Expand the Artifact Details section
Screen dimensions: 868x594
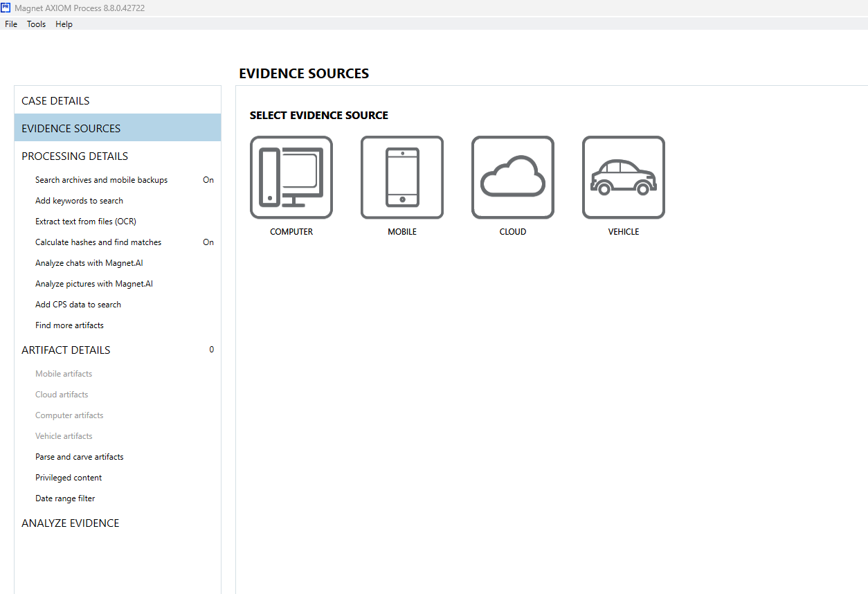66,350
